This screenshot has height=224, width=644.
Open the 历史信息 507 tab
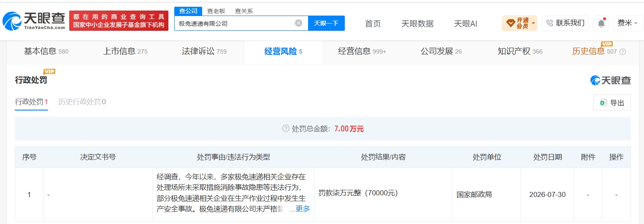[594, 51]
